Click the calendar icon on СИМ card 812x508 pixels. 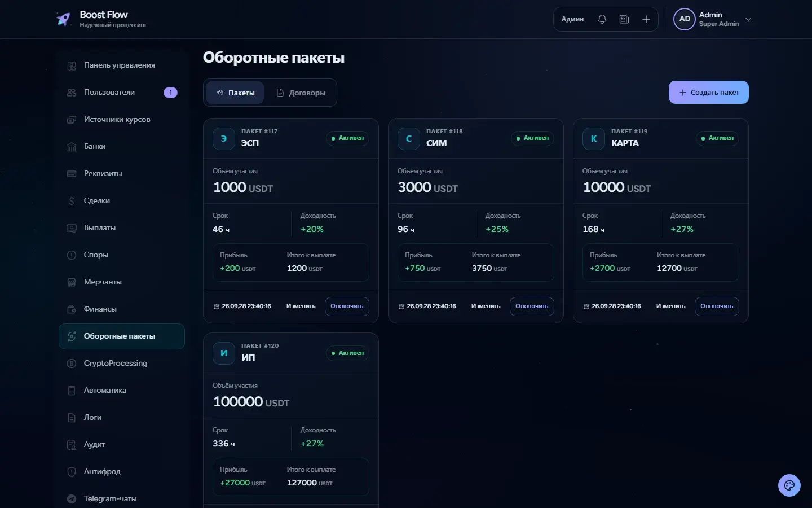click(x=401, y=306)
